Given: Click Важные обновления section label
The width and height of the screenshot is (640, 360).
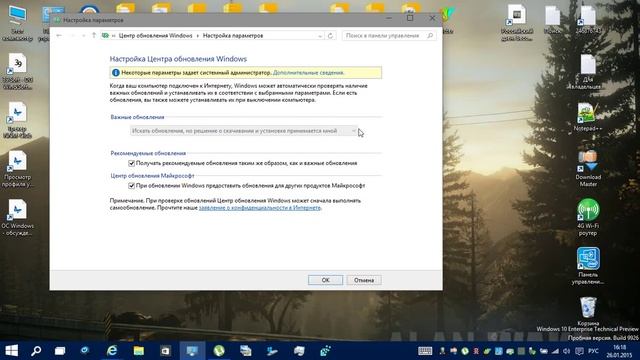Looking at the screenshot, I should coord(137,117).
